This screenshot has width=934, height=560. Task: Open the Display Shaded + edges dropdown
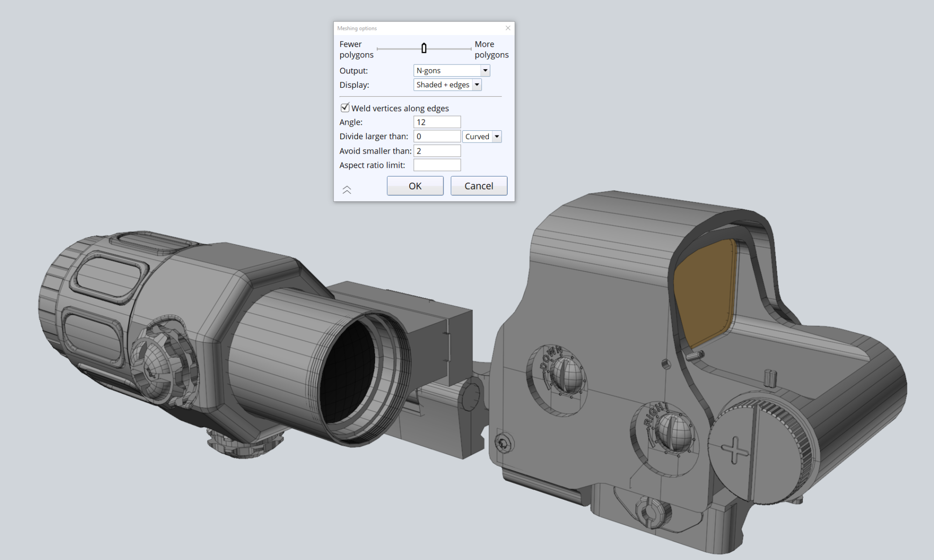[477, 85]
